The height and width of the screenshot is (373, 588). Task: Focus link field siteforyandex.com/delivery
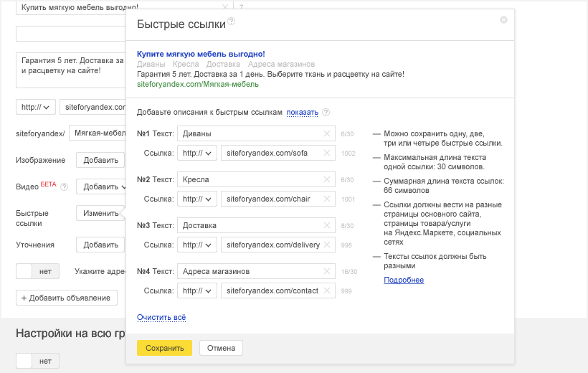pyautogui.click(x=278, y=245)
